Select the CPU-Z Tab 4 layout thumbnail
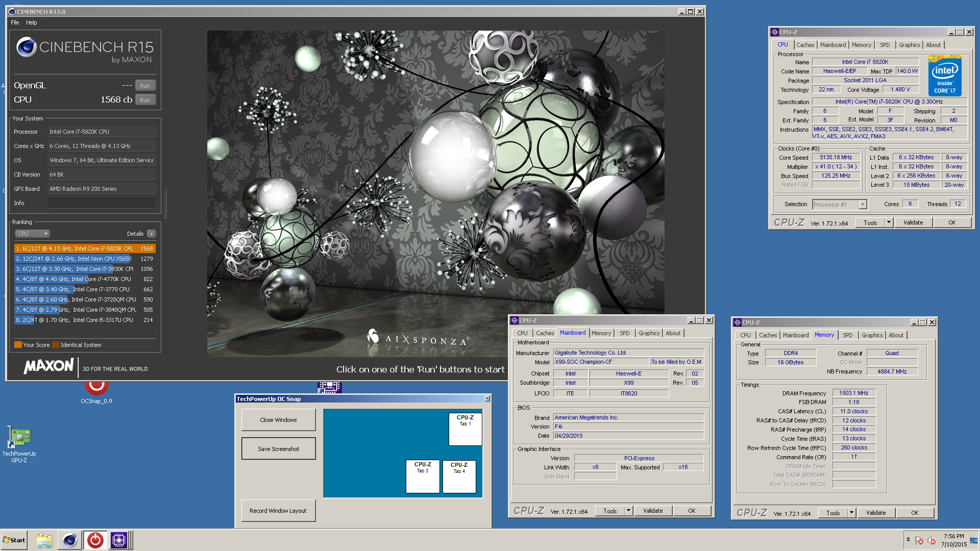Image resolution: width=980 pixels, height=551 pixels. (x=459, y=477)
